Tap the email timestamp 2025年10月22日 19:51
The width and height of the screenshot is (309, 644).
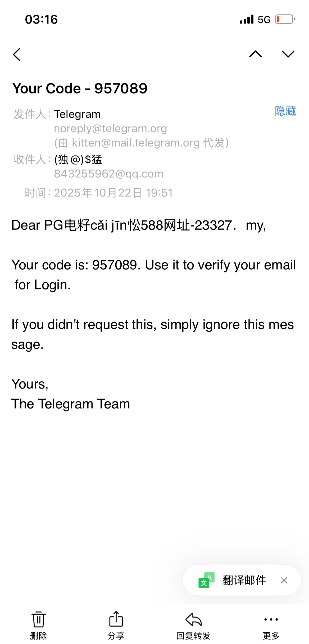coord(113,193)
